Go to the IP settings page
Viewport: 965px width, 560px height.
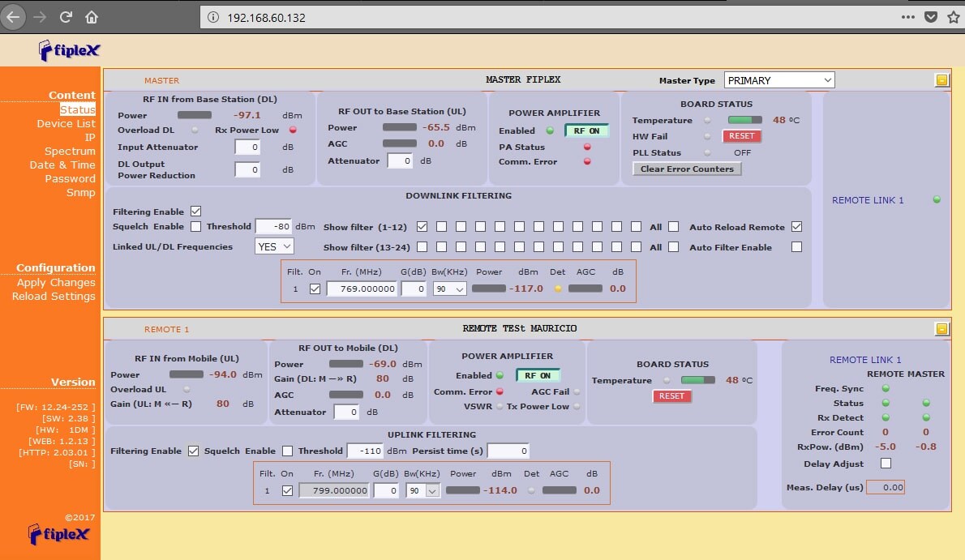point(90,137)
